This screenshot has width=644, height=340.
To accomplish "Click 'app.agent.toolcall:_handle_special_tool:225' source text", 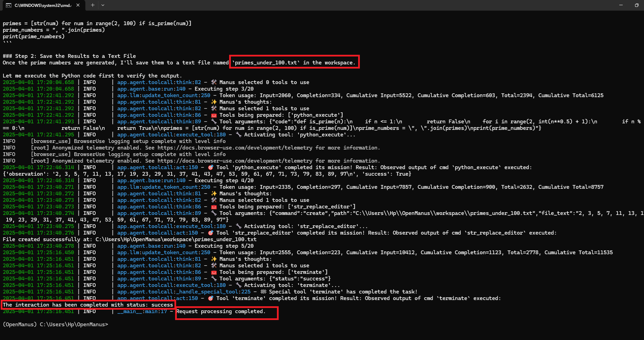I will pos(184,292).
